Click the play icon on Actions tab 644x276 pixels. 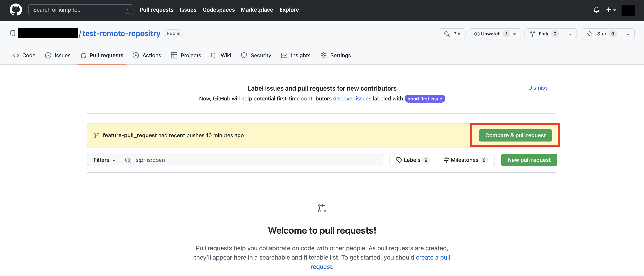[x=136, y=55]
